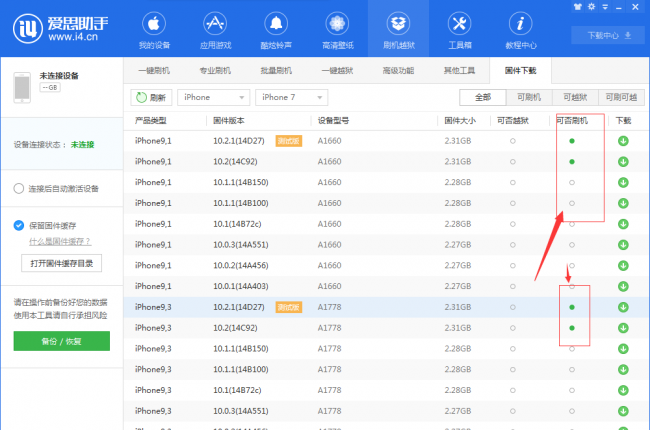Filter firmware list by 可越狱
Viewport: 650px width, 430px height.
click(575, 97)
